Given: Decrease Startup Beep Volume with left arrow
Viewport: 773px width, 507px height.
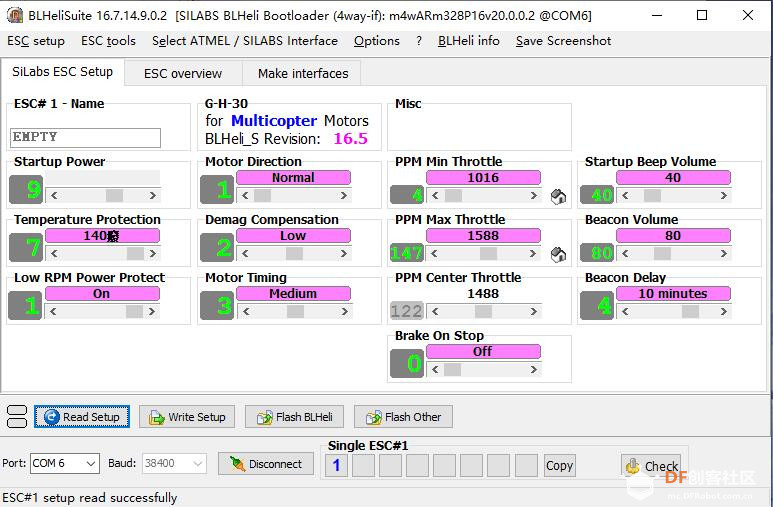Looking at the screenshot, I should coord(625,196).
